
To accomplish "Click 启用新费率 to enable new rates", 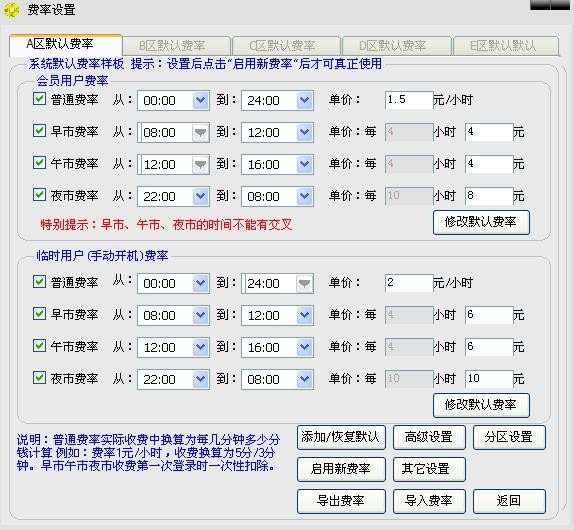I will [341, 469].
